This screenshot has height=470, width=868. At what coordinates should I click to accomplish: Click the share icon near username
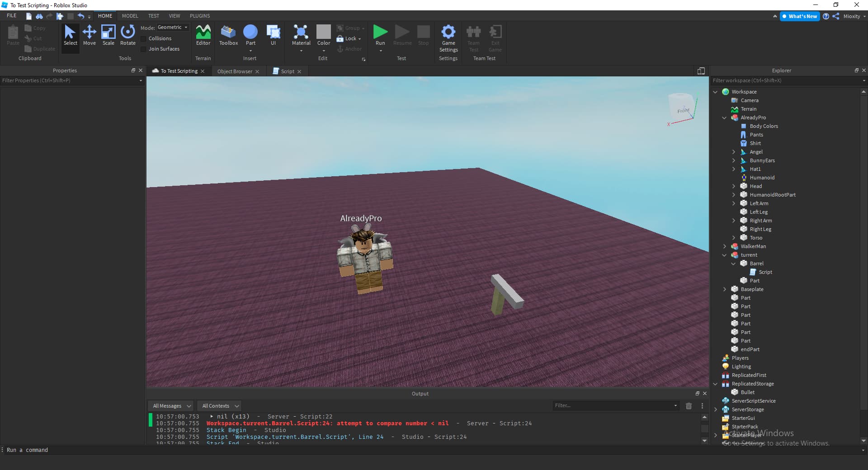tap(836, 16)
